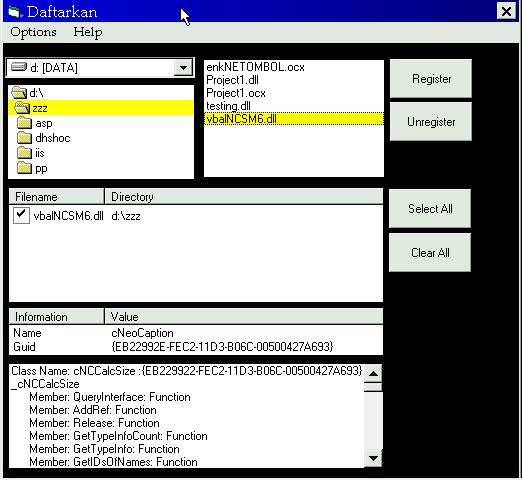The image size is (522, 480).
Task: Open the zzz folder icon
Action: pos(22,108)
